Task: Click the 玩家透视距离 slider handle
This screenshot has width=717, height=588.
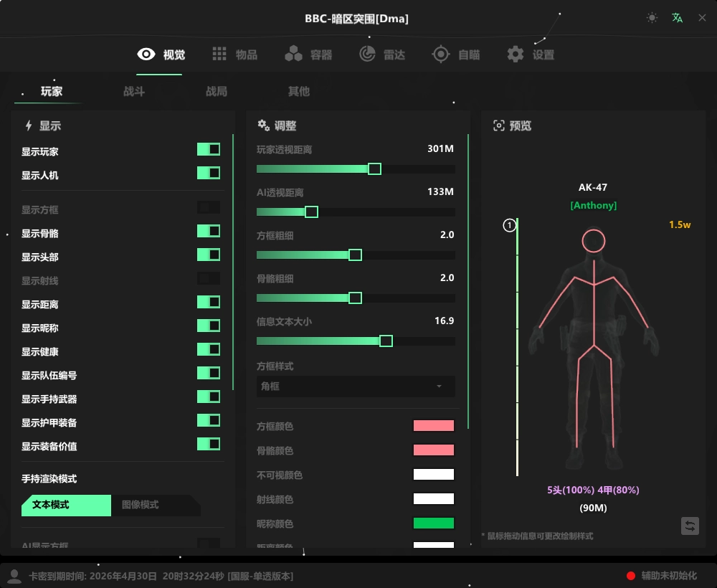Action: [x=374, y=169]
